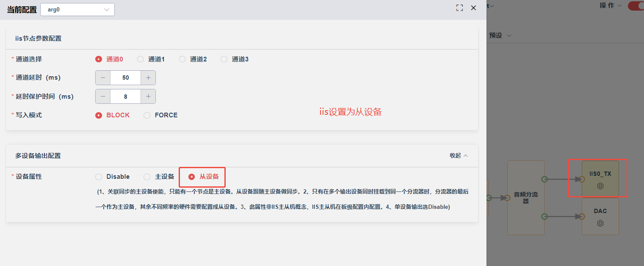The height and width of the screenshot is (266, 644).
Task: Increase channel delay with plus button
Action: (x=148, y=78)
